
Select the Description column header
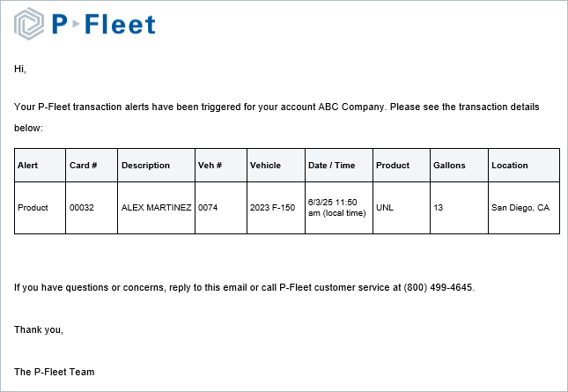(145, 166)
